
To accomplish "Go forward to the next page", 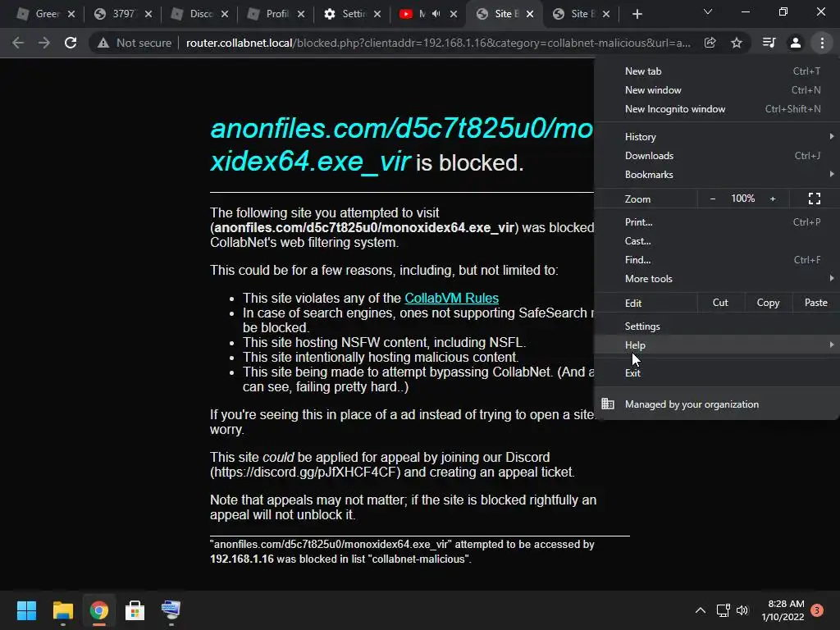I will pyautogui.click(x=44, y=43).
